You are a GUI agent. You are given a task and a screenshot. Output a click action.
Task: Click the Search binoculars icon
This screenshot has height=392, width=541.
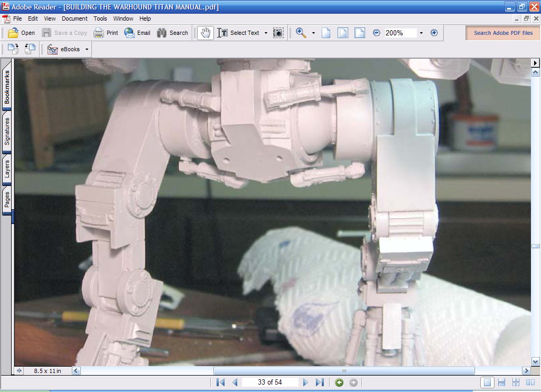pyautogui.click(x=162, y=33)
